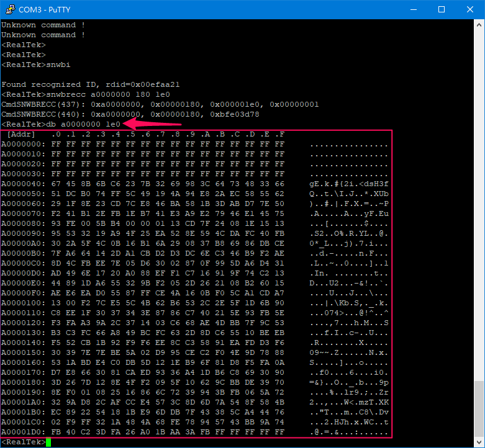This screenshot has width=485, height=448.
Task: Click ASCII text '...074>...@!^..^'
Action: point(349,313)
